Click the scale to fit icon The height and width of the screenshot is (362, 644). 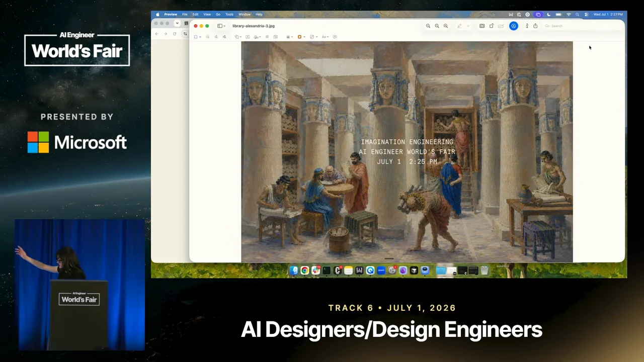(482, 26)
